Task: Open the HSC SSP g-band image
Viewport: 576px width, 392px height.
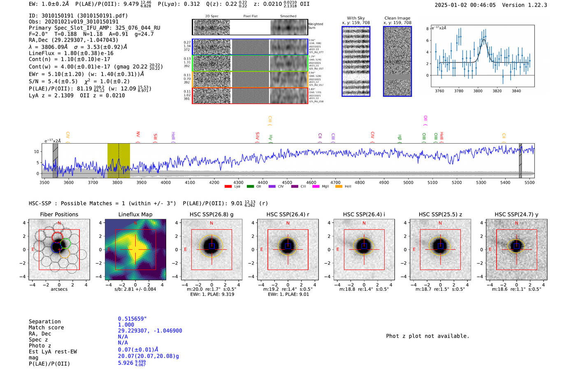Action: click(x=211, y=250)
